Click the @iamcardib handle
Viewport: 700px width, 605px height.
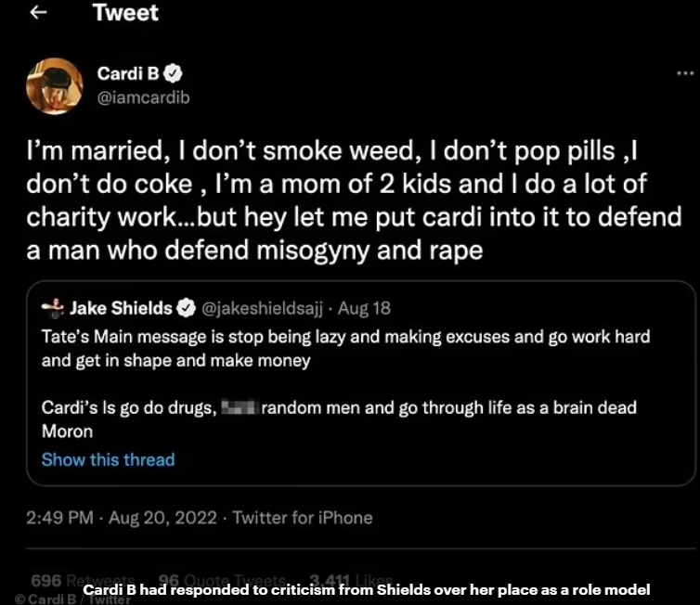143,97
